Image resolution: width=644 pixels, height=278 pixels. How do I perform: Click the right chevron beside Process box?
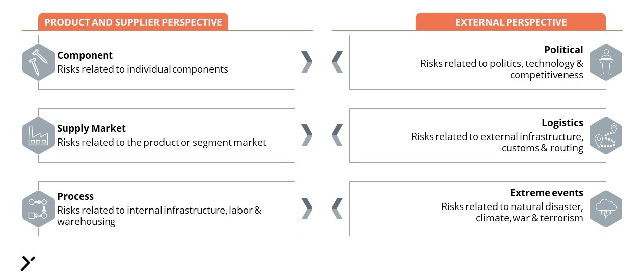pos(307,208)
